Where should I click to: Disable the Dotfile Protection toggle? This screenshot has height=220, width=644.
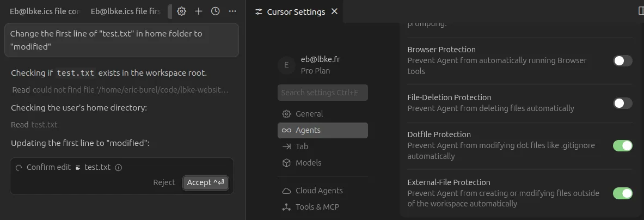(x=622, y=145)
